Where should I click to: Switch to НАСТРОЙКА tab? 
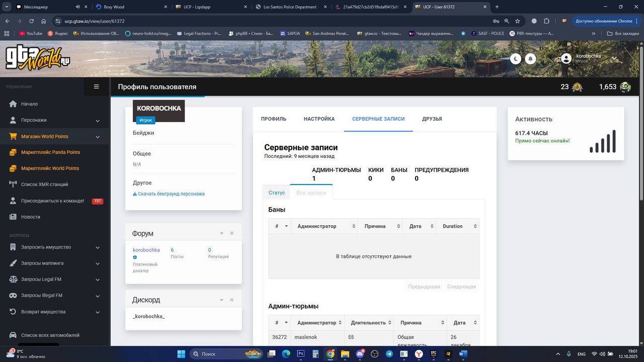coord(319,119)
